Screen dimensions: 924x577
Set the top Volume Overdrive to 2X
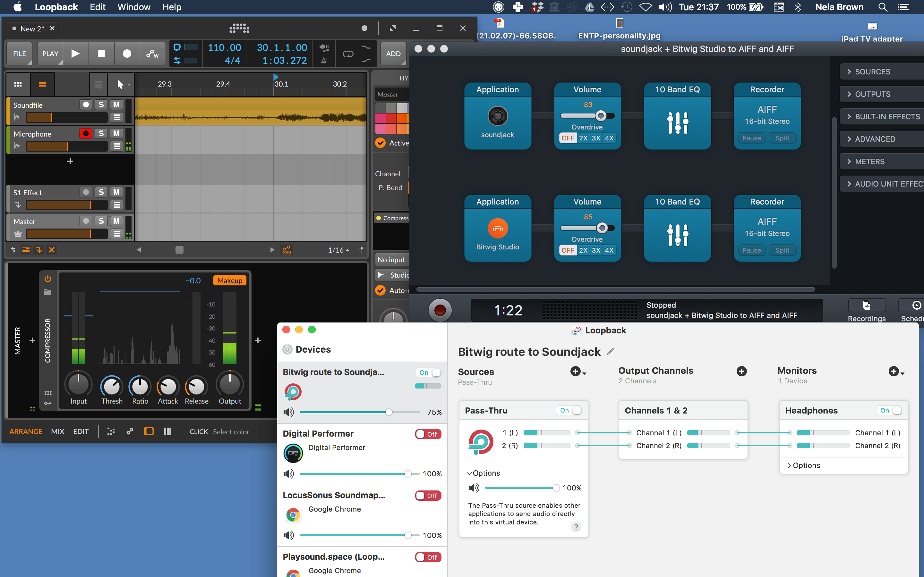tap(583, 138)
